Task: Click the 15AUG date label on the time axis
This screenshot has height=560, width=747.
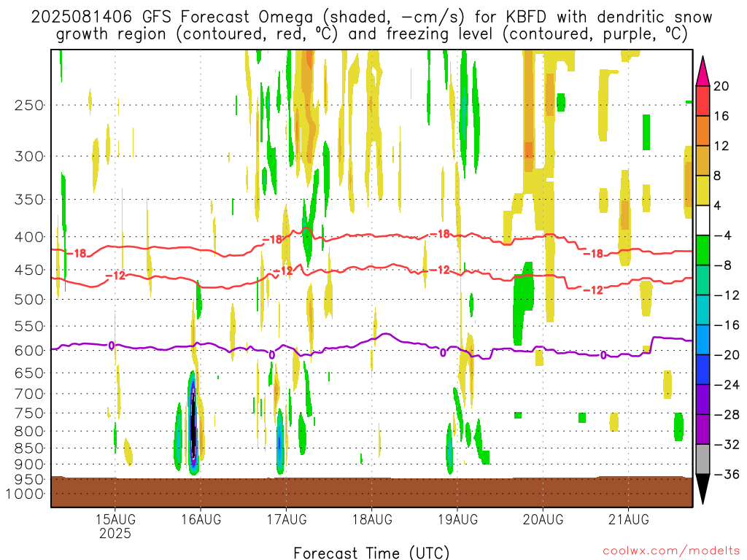Action: pos(115,519)
